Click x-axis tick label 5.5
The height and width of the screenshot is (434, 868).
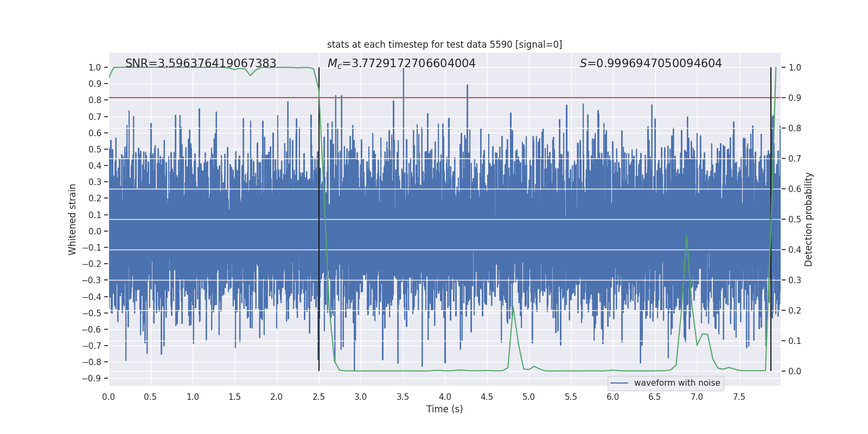(571, 397)
